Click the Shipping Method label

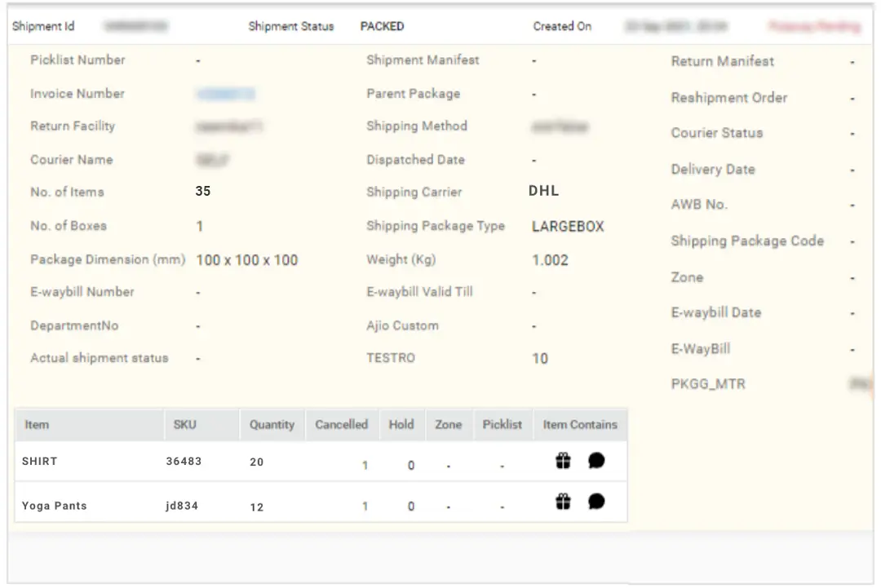pyautogui.click(x=417, y=126)
